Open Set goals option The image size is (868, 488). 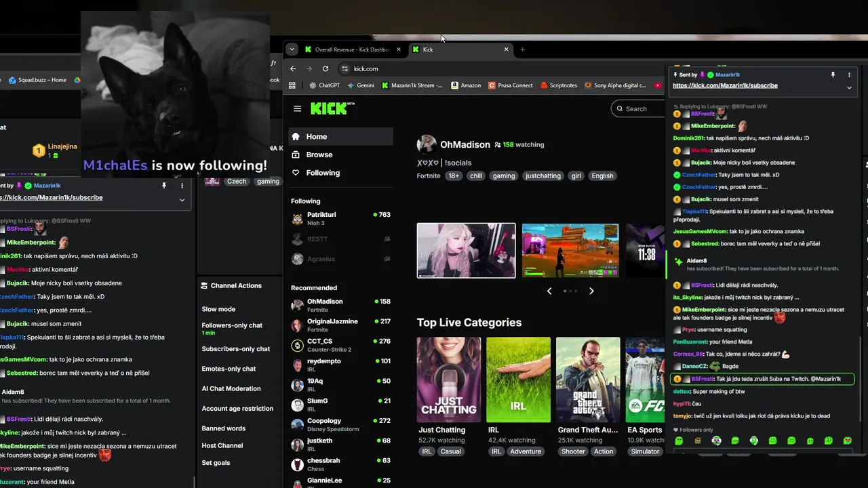click(216, 463)
